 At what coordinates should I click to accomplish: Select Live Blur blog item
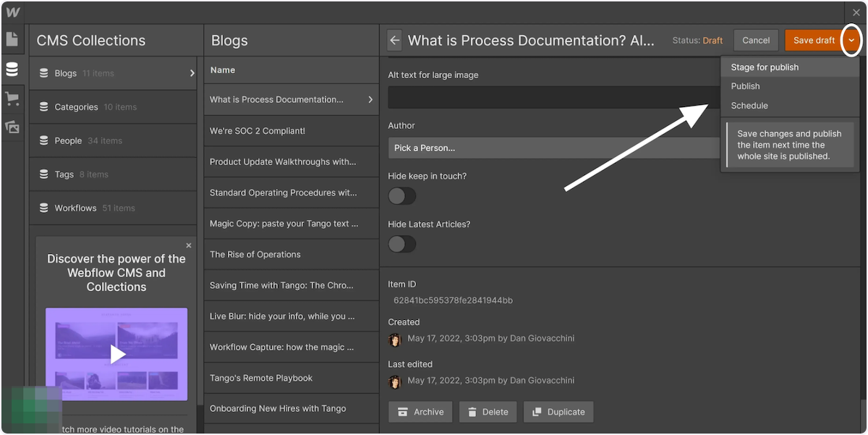(x=292, y=316)
